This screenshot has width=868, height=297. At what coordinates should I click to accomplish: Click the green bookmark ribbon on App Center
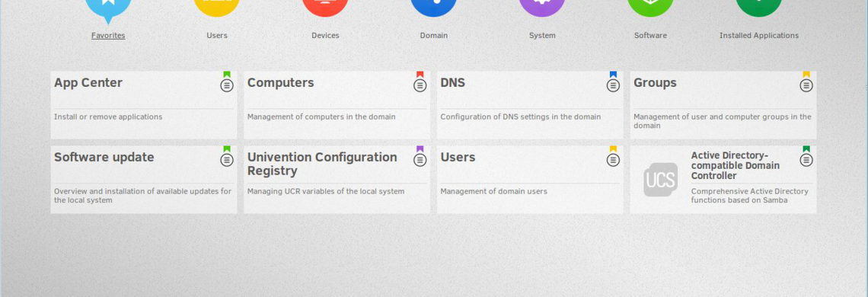[227, 75]
